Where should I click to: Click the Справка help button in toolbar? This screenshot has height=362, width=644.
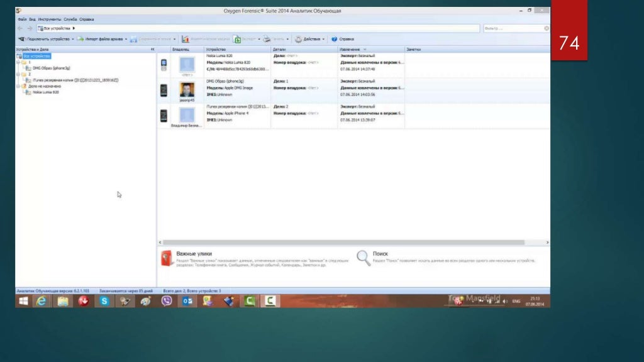click(343, 39)
